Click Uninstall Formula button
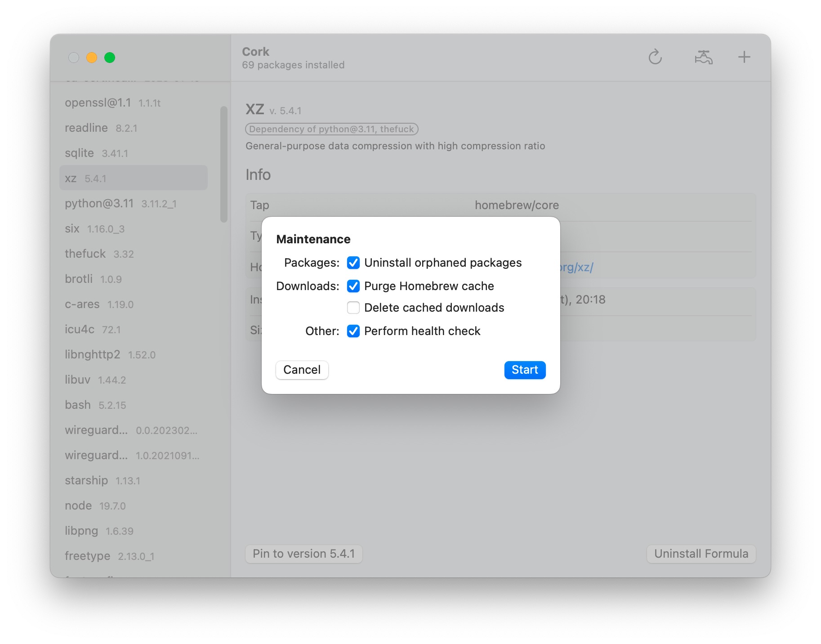 coord(701,554)
